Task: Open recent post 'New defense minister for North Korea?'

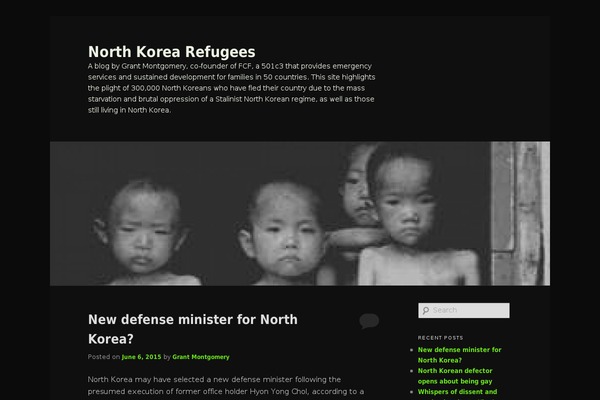Action: coord(459,355)
